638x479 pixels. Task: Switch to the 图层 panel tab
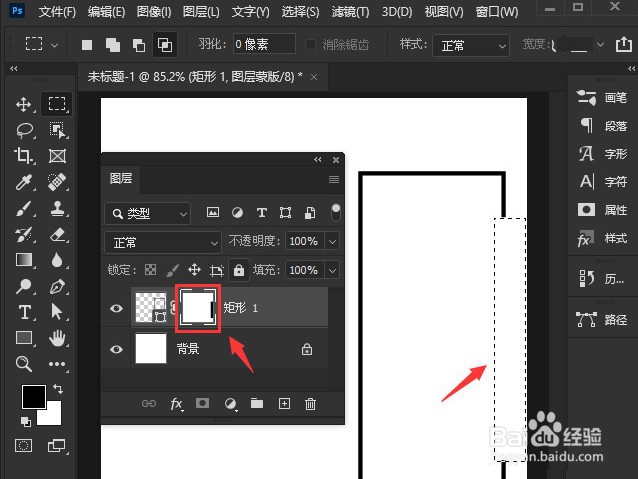tap(121, 179)
